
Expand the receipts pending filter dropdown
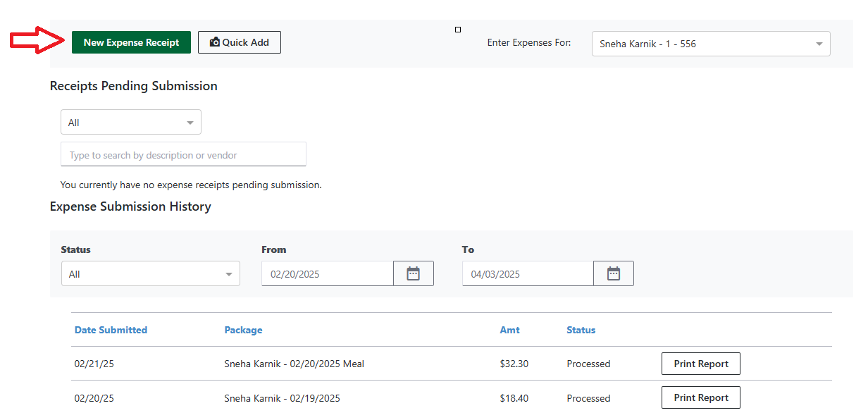[x=131, y=123]
